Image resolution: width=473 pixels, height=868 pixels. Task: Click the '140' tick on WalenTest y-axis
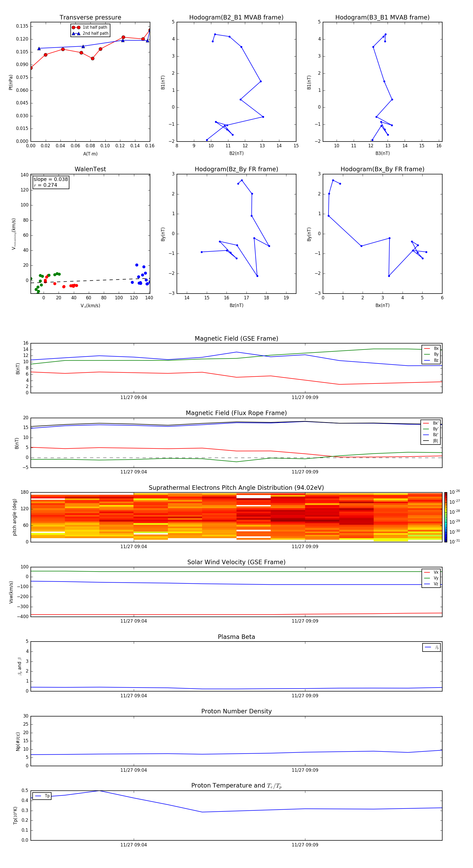[x=25, y=175]
